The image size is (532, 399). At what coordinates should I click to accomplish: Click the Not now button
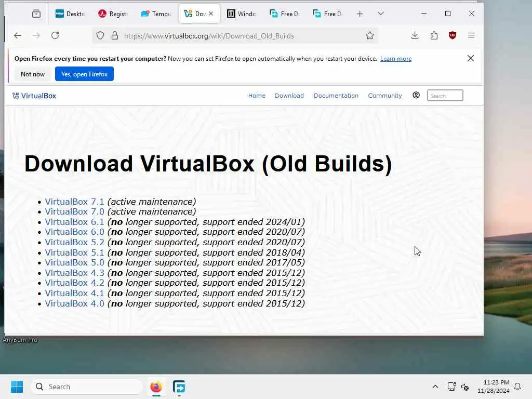[x=33, y=74]
